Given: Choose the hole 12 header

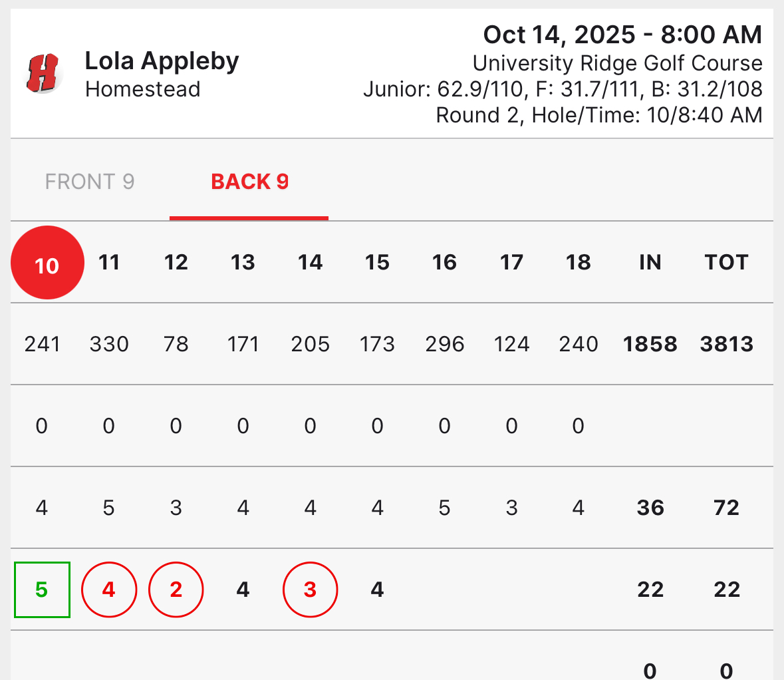Looking at the screenshot, I should 176,262.
